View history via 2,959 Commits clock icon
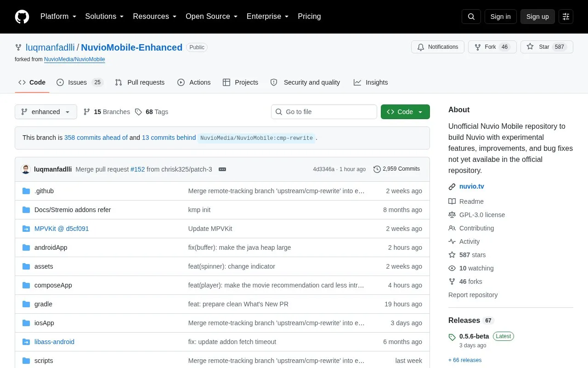Screen dimensions: 588x368 point(377,169)
